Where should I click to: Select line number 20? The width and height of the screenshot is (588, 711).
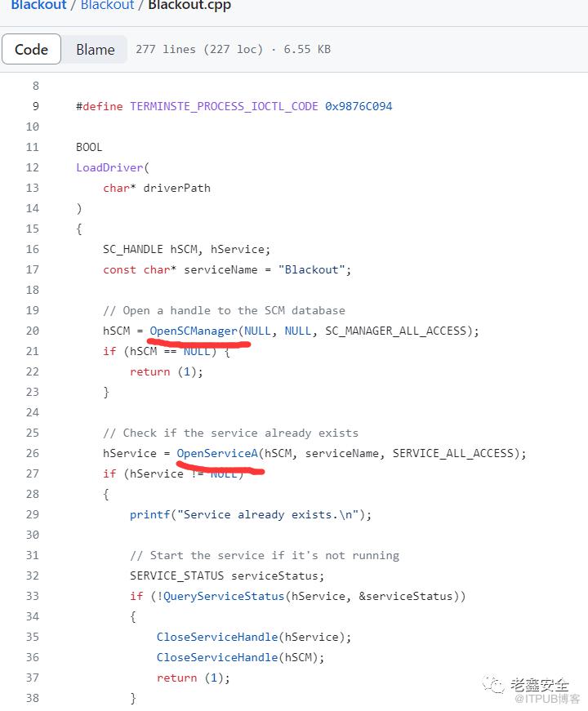32,331
